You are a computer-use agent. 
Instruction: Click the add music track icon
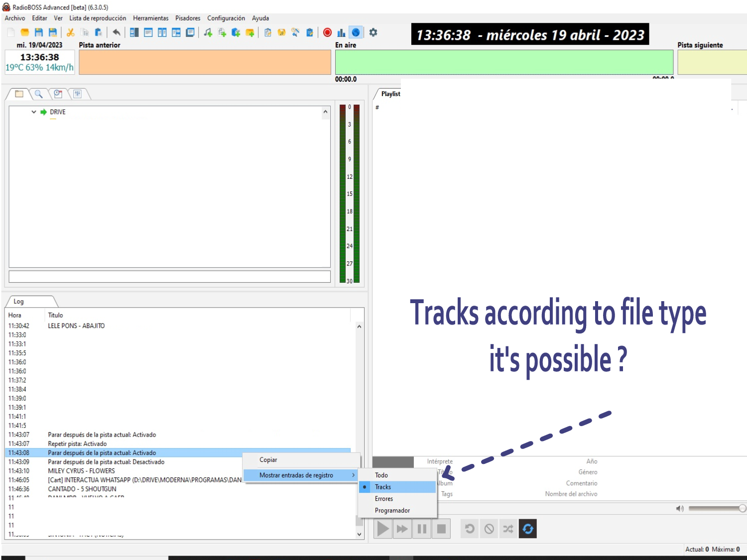click(x=208, y=32)
